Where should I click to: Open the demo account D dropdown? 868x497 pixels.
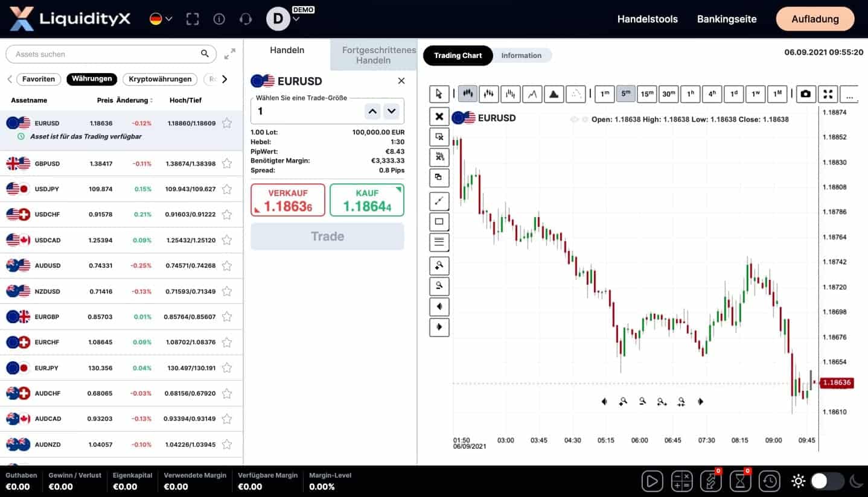click(282, 19)
